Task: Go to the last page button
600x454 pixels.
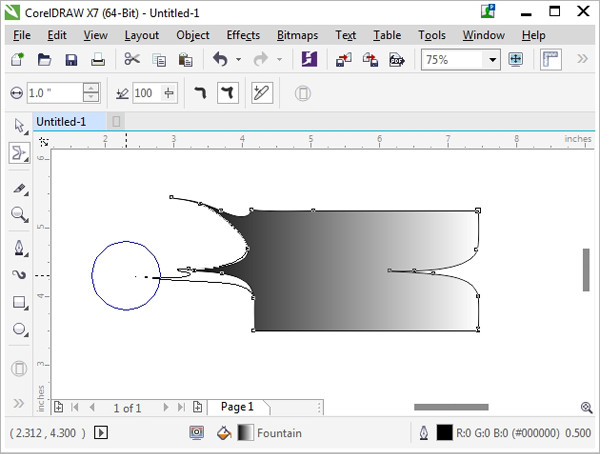Action: [181, 407]
